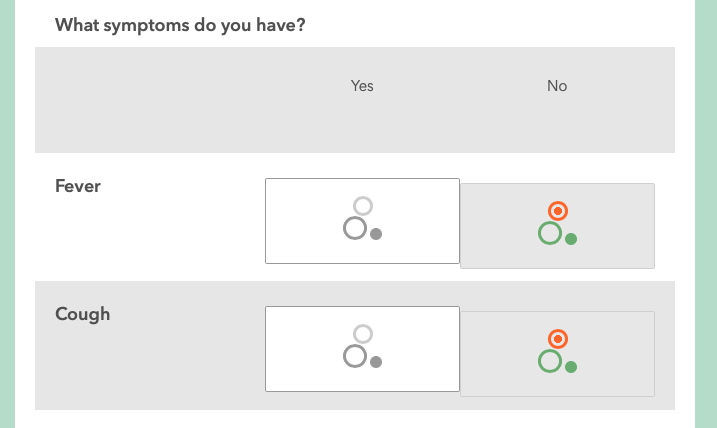Click the selected orange radio for Cough No
The image size is (717, 428).
pyautogui.click(x=558, y=339)
